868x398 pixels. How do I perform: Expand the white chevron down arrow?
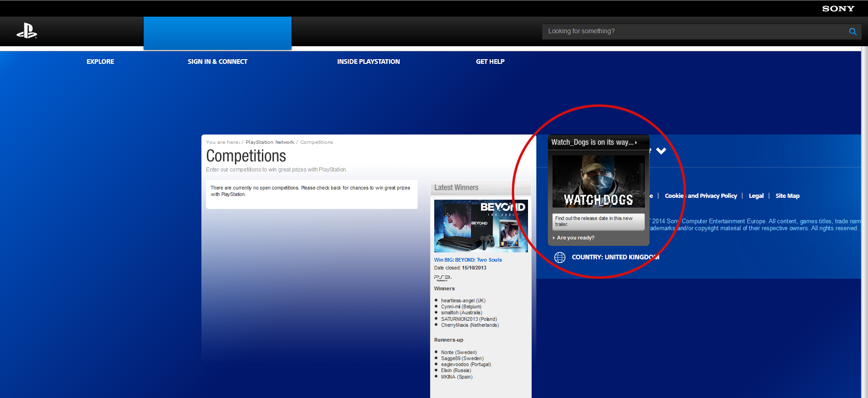point(661,151)
